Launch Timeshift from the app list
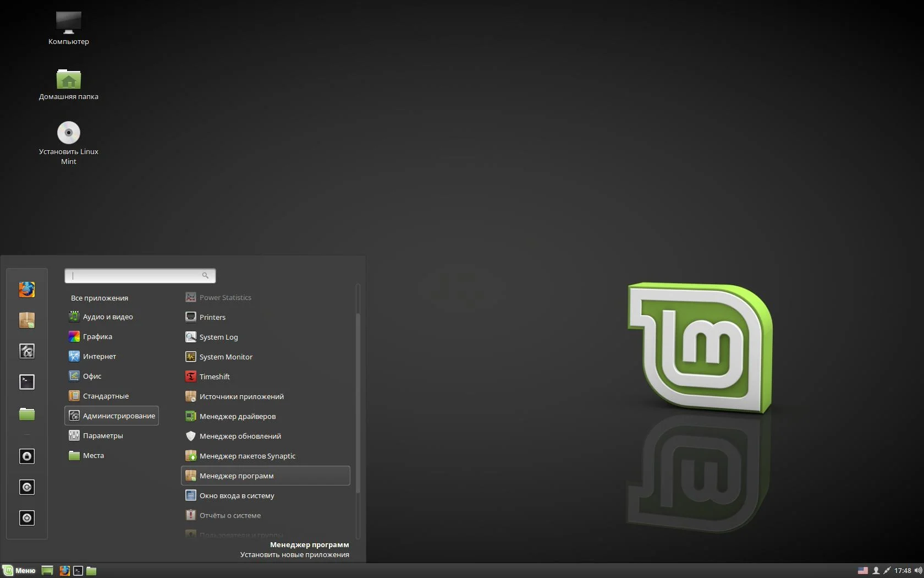The width and height of the screenshot is (924, 578). [266, 377]
